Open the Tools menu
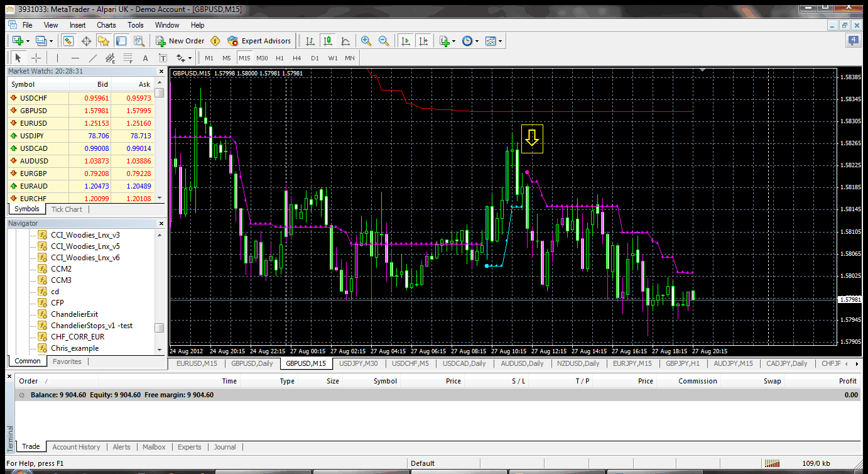The image size is (868, 474). point(136,25)
